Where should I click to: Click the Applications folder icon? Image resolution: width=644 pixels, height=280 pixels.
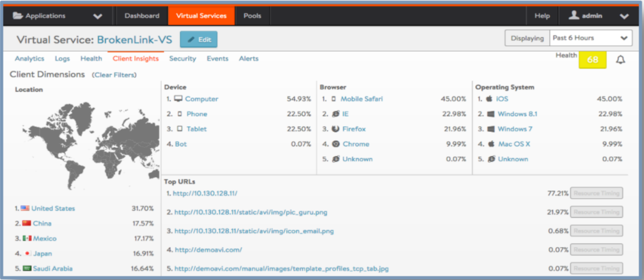pos(18,16)
